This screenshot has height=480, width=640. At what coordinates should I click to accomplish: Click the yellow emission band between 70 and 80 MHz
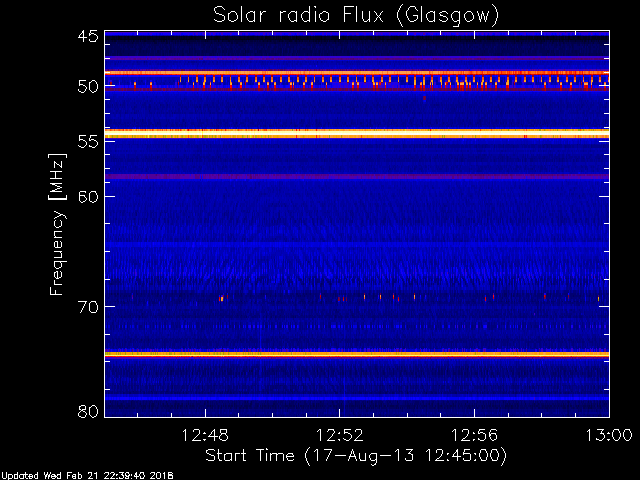pyautogui.click(x=357, y=354)
